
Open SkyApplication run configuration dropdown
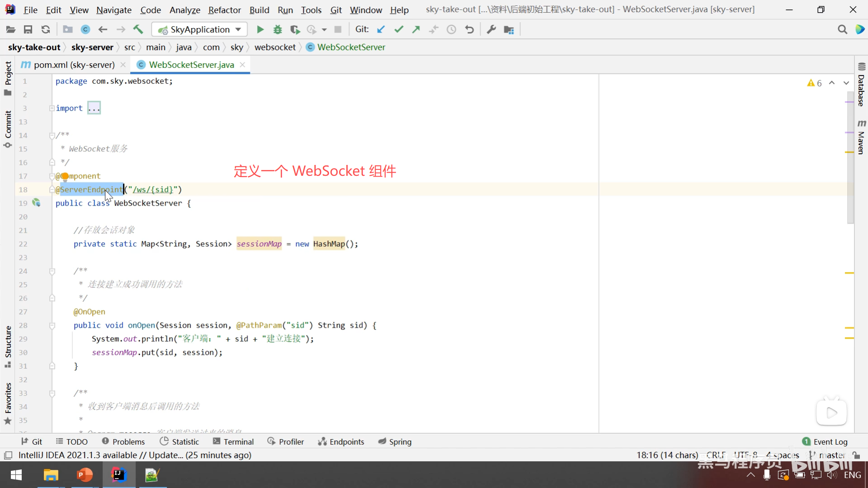point(199,29)
